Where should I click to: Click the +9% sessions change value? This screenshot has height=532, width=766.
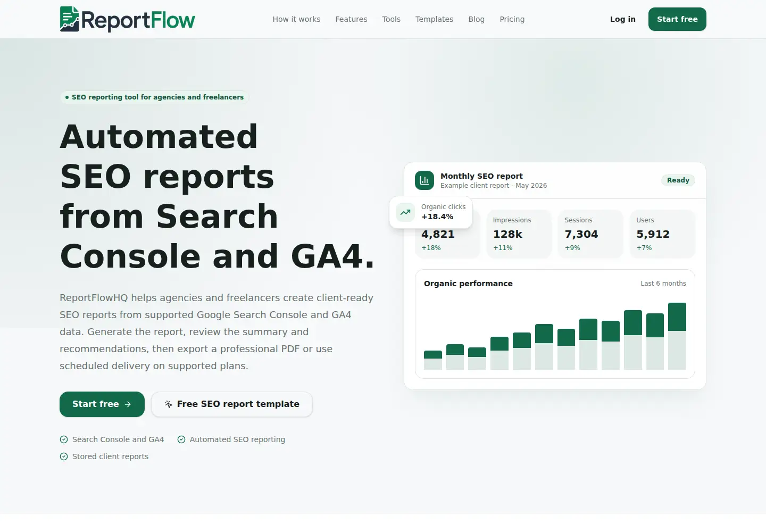pos(572,248)
